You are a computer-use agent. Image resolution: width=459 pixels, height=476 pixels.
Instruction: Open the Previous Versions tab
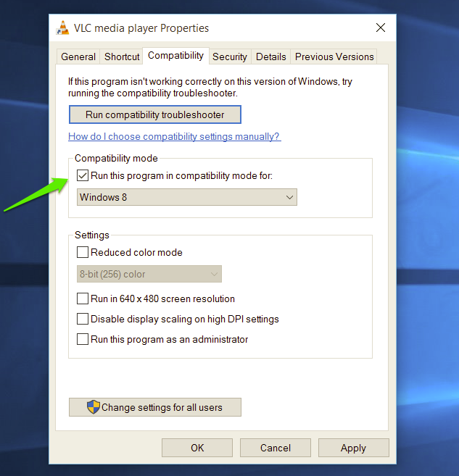334,57
